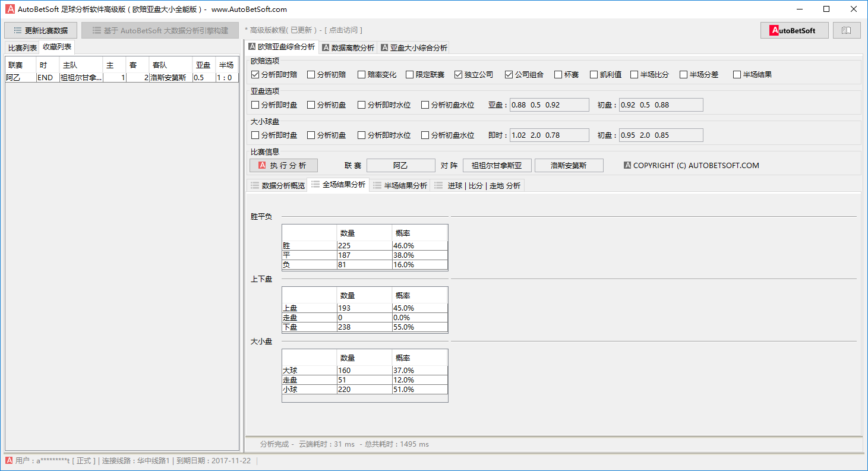The height and width of the screenshot is (471, 868).
Task: Show the 数据分析概览 sub-tab
Action: click(x=277, y=185)
